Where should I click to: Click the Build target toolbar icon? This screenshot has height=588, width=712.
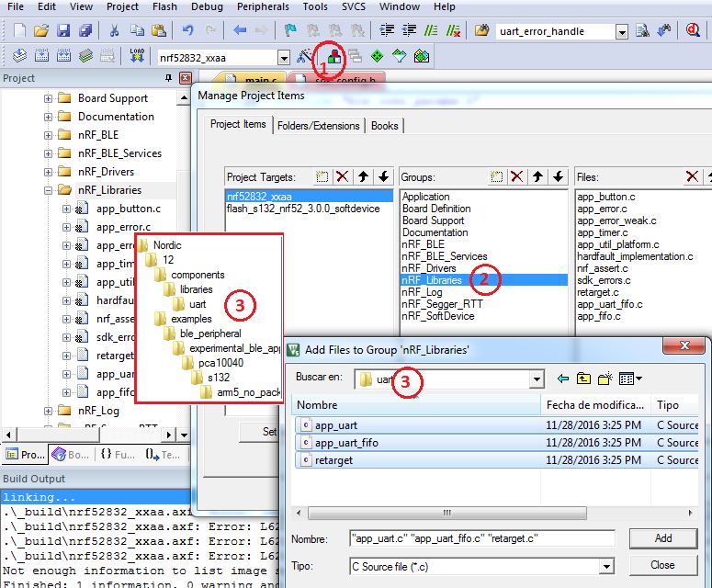tap(41, 56)
